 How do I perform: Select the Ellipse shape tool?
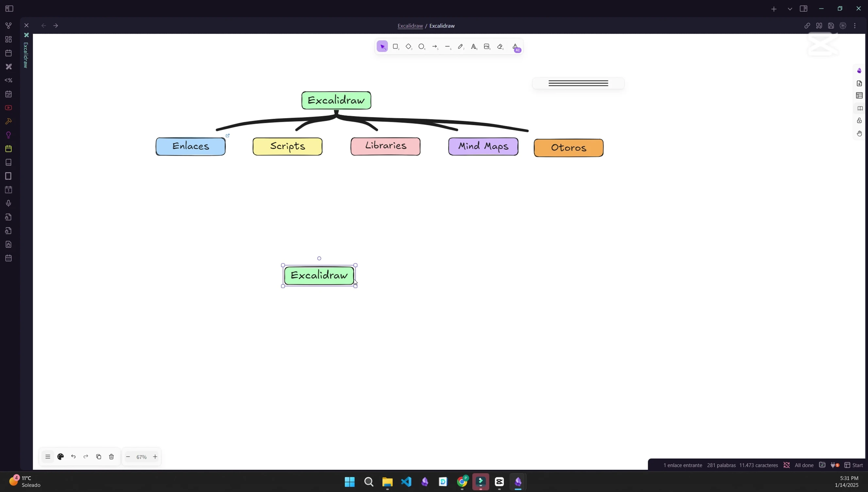point(422,47)
